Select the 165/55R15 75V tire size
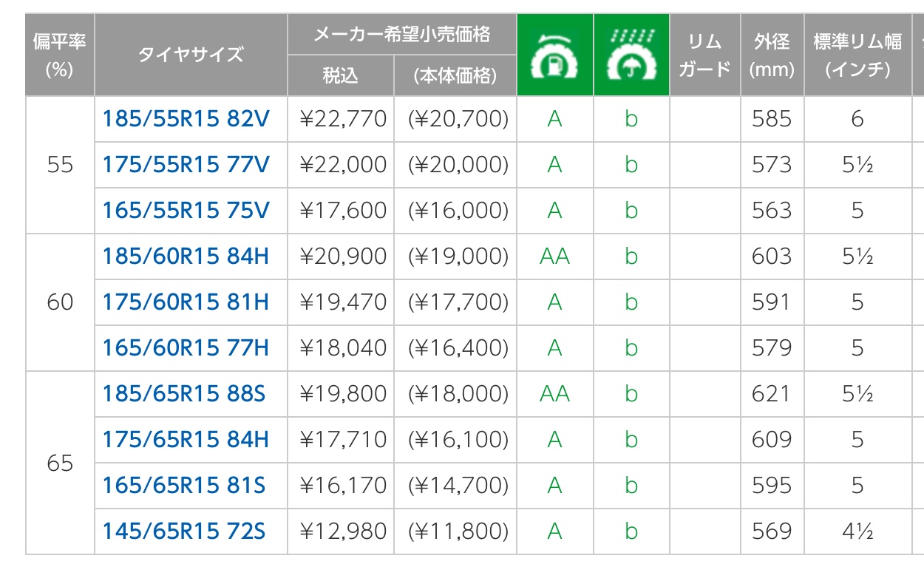 186,211
